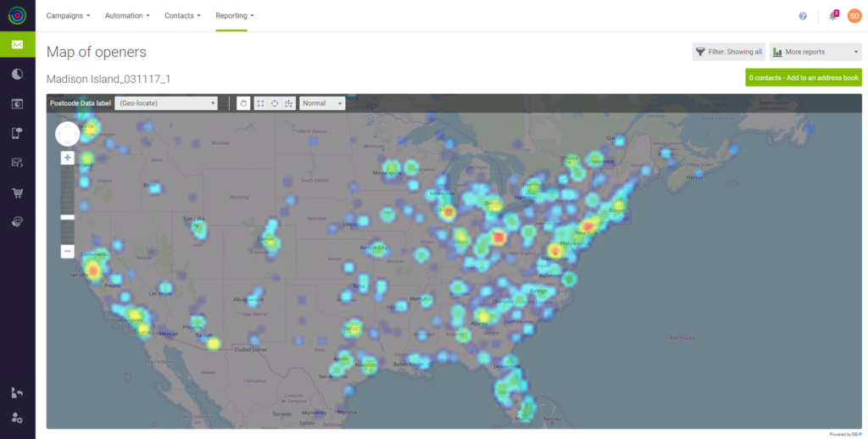Click the Filter: Showing all button

point(728,52)
